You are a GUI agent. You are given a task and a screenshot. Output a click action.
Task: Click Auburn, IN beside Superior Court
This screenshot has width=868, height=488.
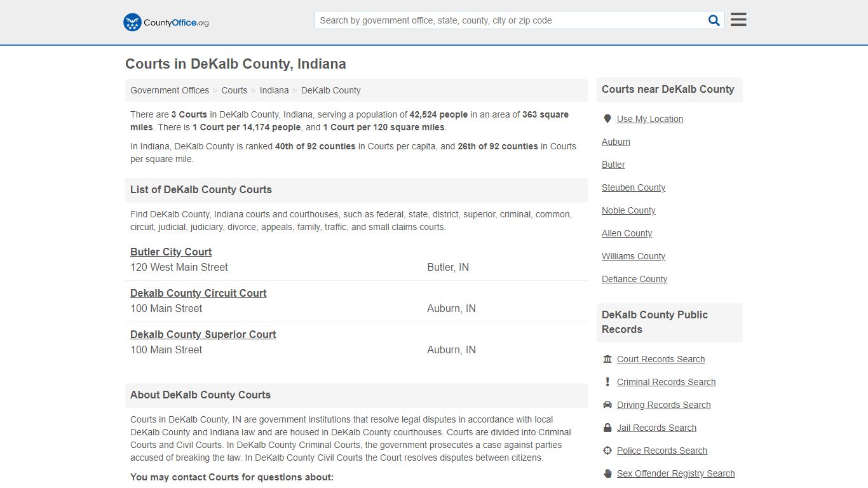(451, 350)
